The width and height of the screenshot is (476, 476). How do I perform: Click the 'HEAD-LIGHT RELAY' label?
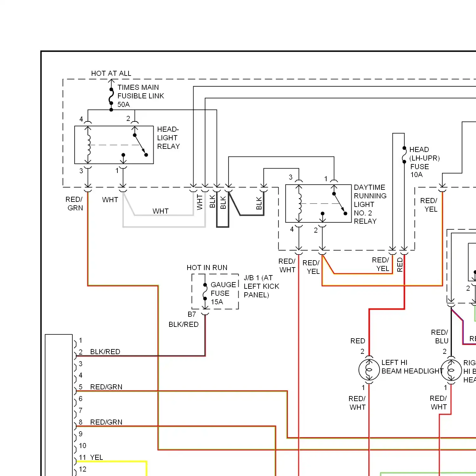coord(169,138)
